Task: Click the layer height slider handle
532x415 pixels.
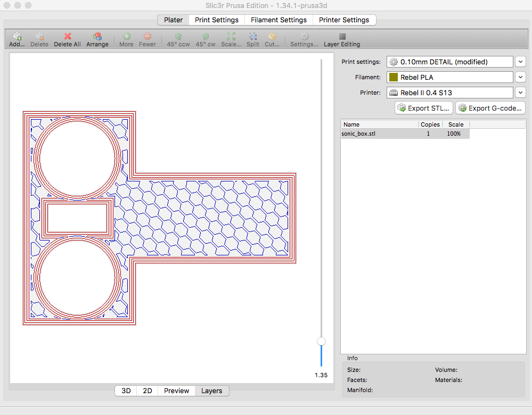Action: click(x=321, y=341)
